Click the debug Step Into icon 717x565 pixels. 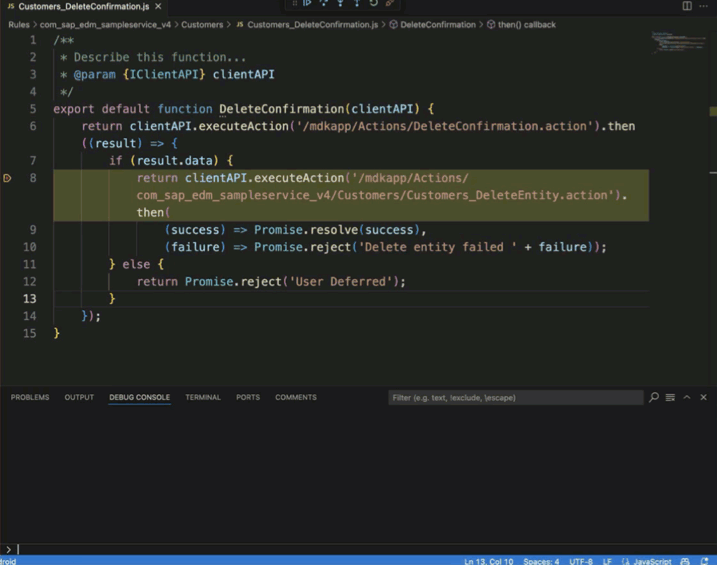click(x=340, y=3)
